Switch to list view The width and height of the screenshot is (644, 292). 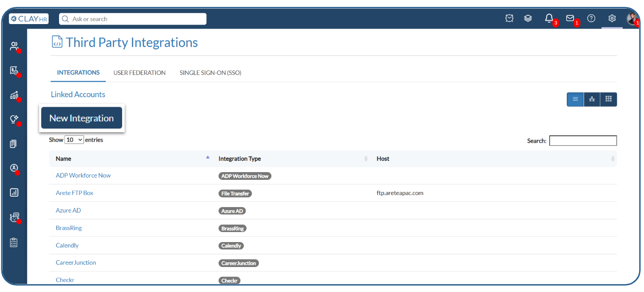point(575,99)
